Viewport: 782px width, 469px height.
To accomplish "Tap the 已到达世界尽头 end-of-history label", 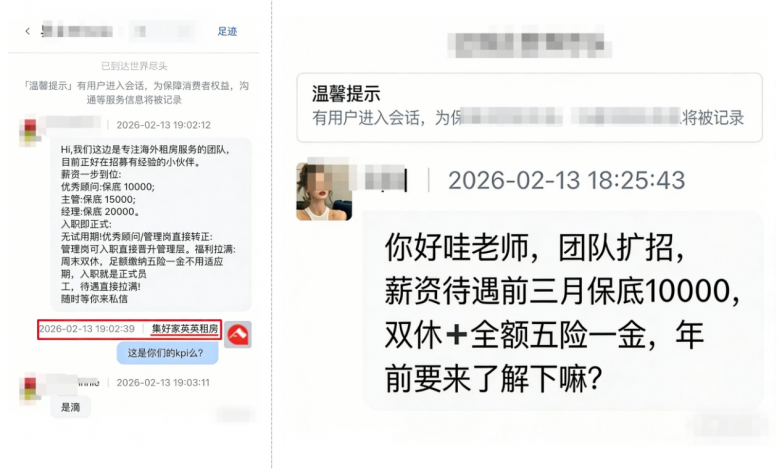I will (x=134, y=66).
